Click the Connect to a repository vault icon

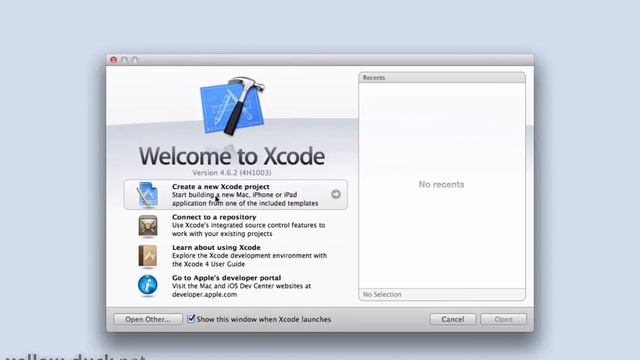(147, 226)
